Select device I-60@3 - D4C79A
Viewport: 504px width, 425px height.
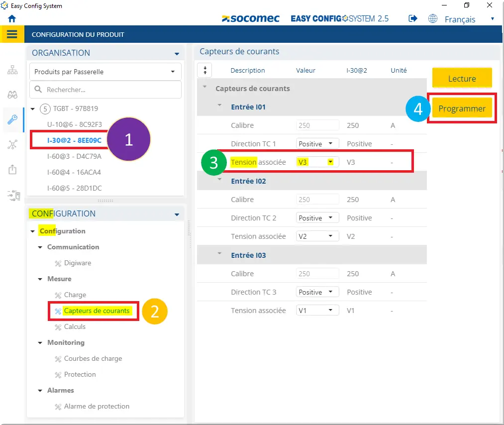click(x=74, y=156)
